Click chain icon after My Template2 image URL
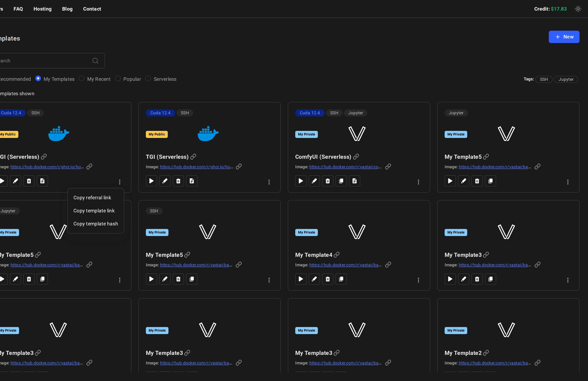The image size is (588, 381). 537,363
